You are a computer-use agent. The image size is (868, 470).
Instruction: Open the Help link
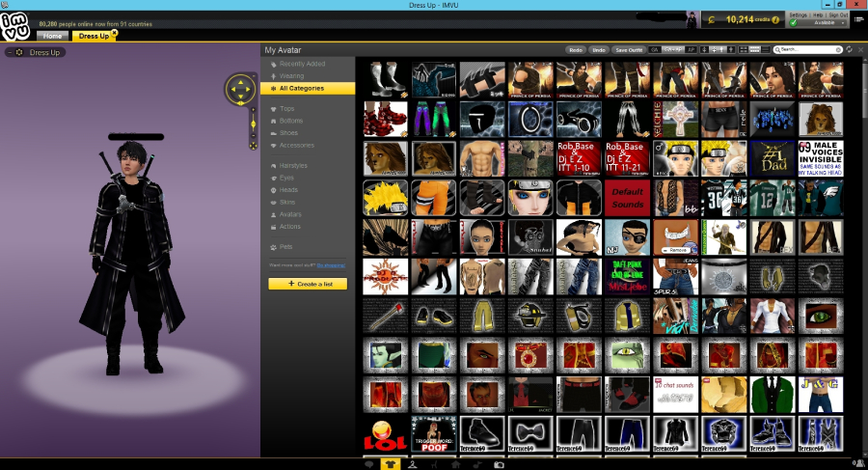[818, 15]
